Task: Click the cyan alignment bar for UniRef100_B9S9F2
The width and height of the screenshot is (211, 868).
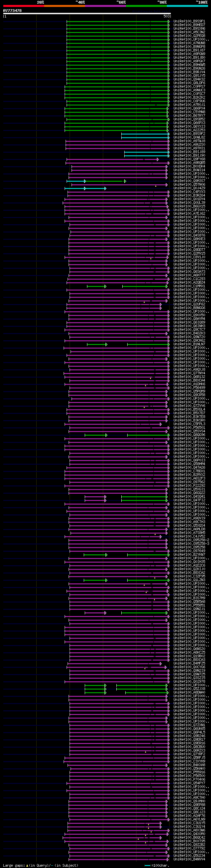Action: point(145,134)
